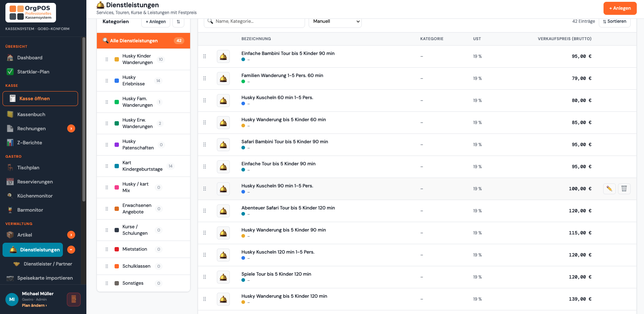Click the logout door icon beside Michael Müller
The image size is (644, 314).
(x=74, y=300)
